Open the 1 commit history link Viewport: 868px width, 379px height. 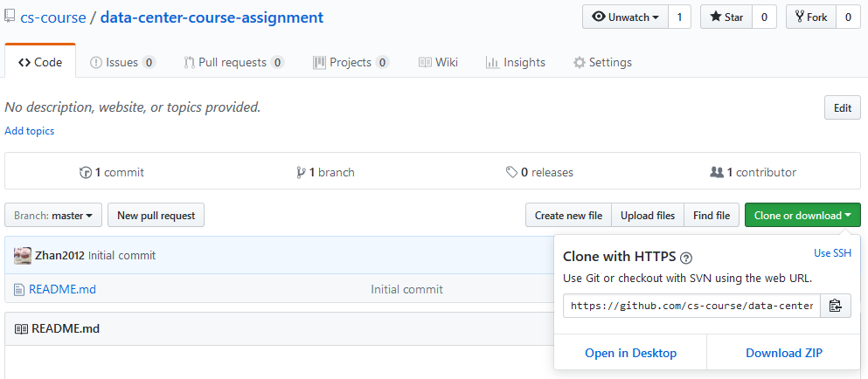111,172
